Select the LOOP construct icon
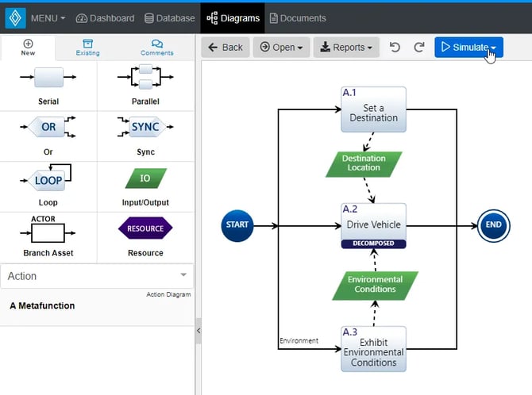Screen dimensions: 532x395 [48, 178]
